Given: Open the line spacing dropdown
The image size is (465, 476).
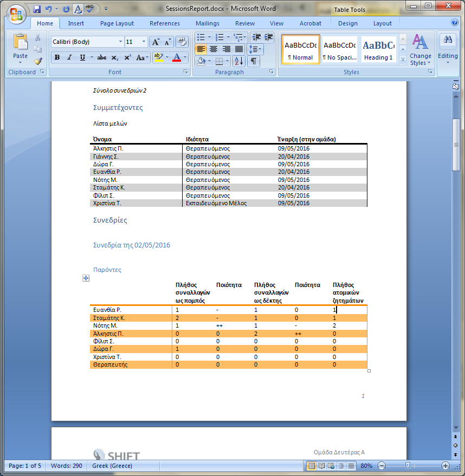Looking at the screenshot, I should 255,49.
